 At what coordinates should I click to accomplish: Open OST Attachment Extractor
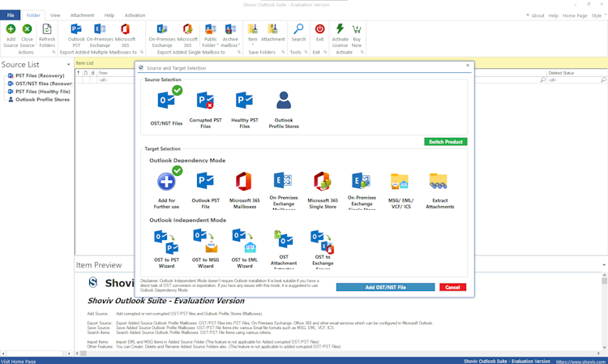point(284,249)
